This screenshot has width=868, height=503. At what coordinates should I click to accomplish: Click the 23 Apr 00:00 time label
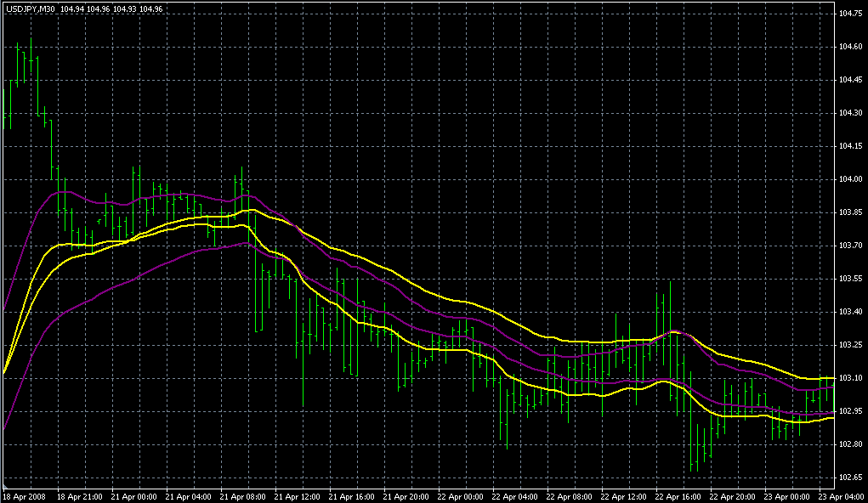pos(787,496)
